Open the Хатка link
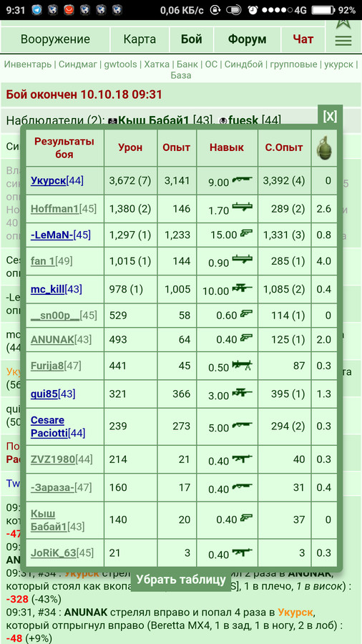Screen dimensions: 362x644 pos(157,64)
